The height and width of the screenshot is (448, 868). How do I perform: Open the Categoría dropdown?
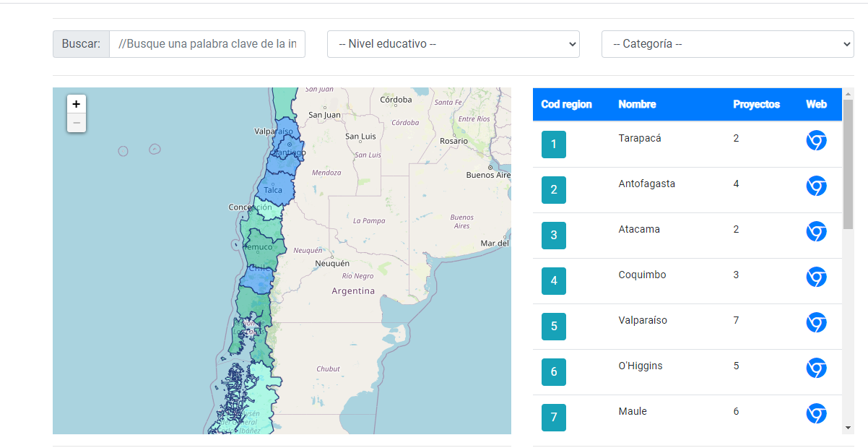click(728, 44)
